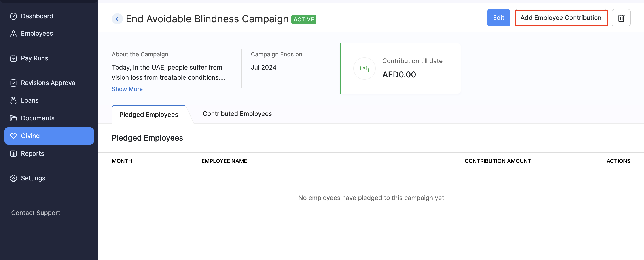Screen dimensions: 644x260
Task: Click the Reports chart icon
Action: click(13, 153)
